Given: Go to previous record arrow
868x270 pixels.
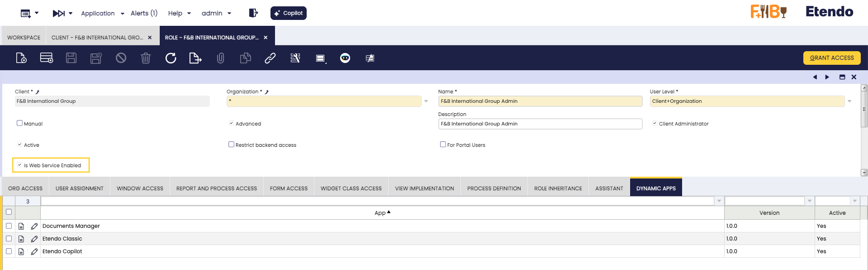Looking at the screenshot, I should pos(815,77).
